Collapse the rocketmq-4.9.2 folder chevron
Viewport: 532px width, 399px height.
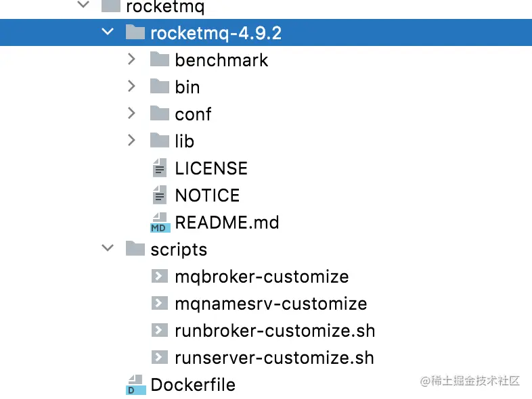point(108,32)
